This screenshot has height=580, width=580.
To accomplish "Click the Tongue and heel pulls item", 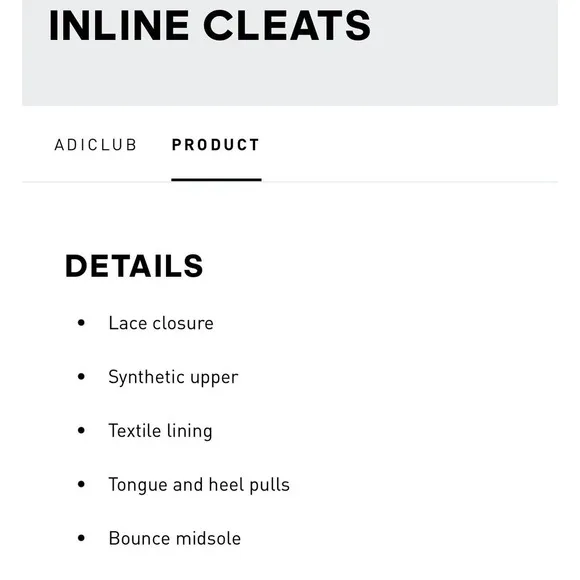I will [x=199, y=485].
